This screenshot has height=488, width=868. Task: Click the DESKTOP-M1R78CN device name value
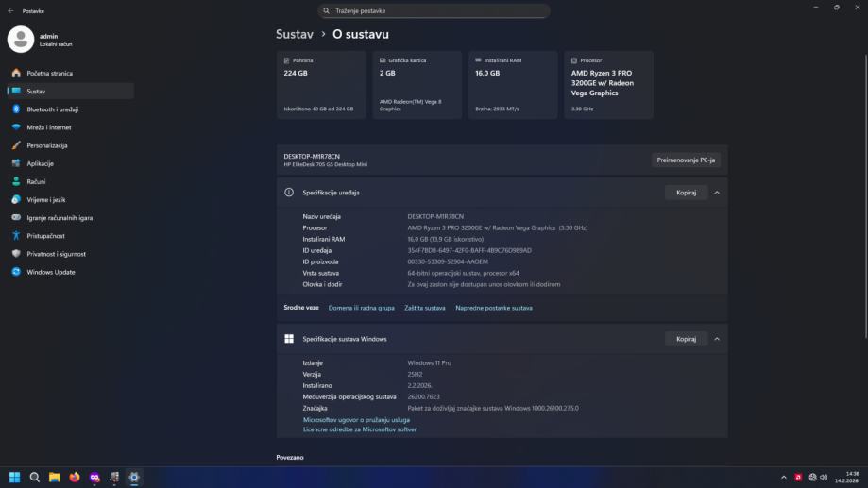[435, 217]
